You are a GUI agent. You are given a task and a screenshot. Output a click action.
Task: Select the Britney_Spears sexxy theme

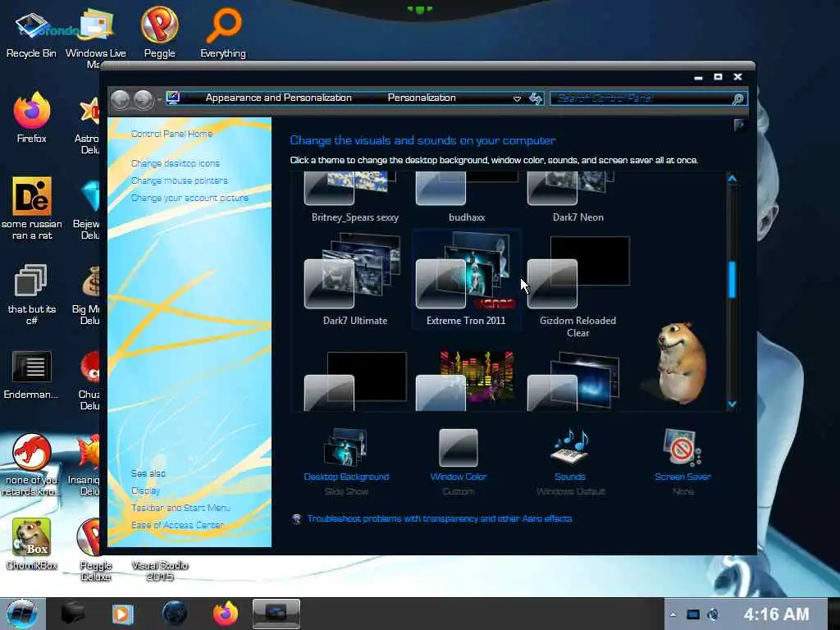click(355, 197)
